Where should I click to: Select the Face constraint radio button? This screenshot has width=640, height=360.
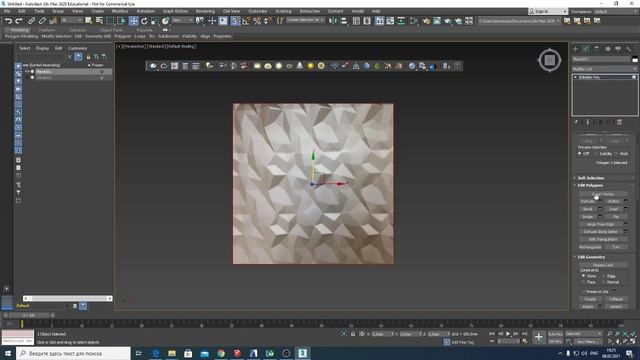(x=583, y=282)
